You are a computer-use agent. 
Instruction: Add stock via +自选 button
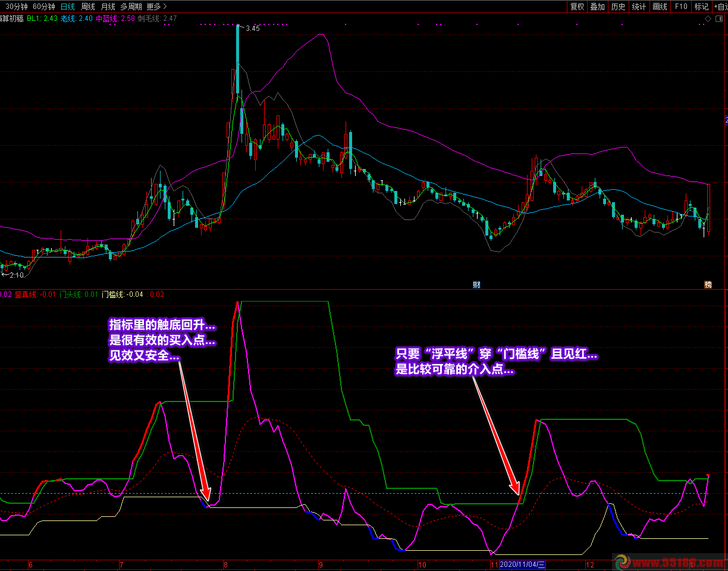tap(720, 7)
